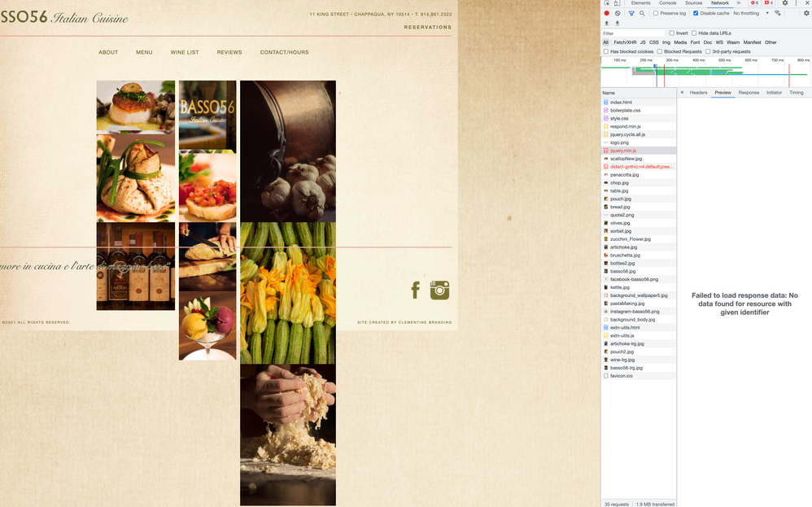Image resolution: width=812 pixels, height=507 pixels.
Task: Click the RESERVATIONS link on the website
Action: click(428, 27)
